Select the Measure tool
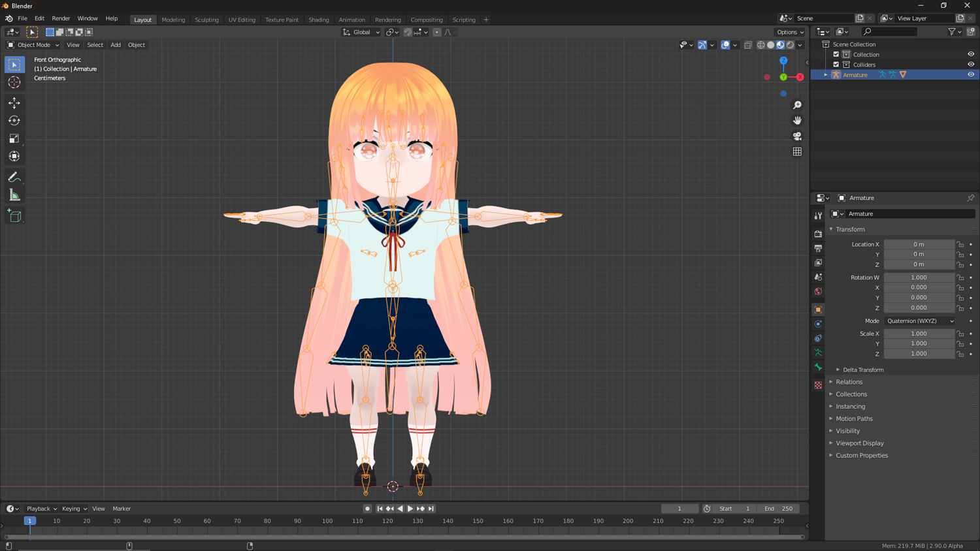The height and width of the screenshot is (551, 980). click(x=14, y=195)
